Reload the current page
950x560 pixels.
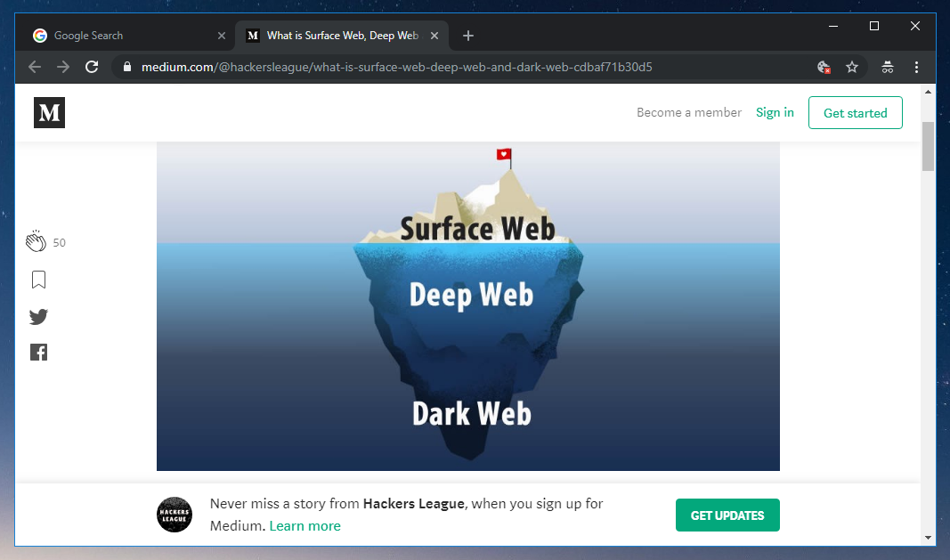(x=92, y=67)
